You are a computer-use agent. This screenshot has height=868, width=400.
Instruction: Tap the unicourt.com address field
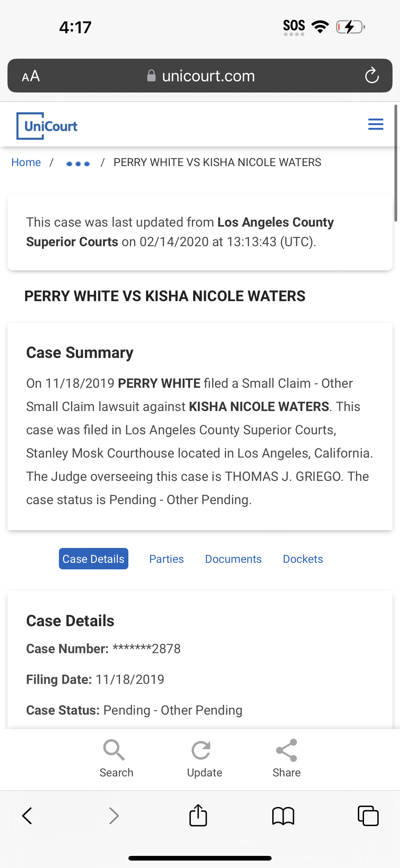tap(200, 76)
